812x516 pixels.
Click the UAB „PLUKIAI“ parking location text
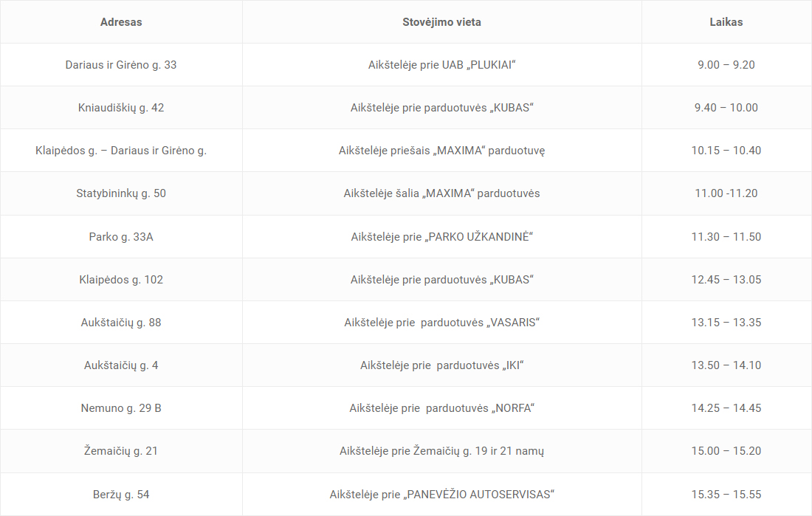coord(441,65)
